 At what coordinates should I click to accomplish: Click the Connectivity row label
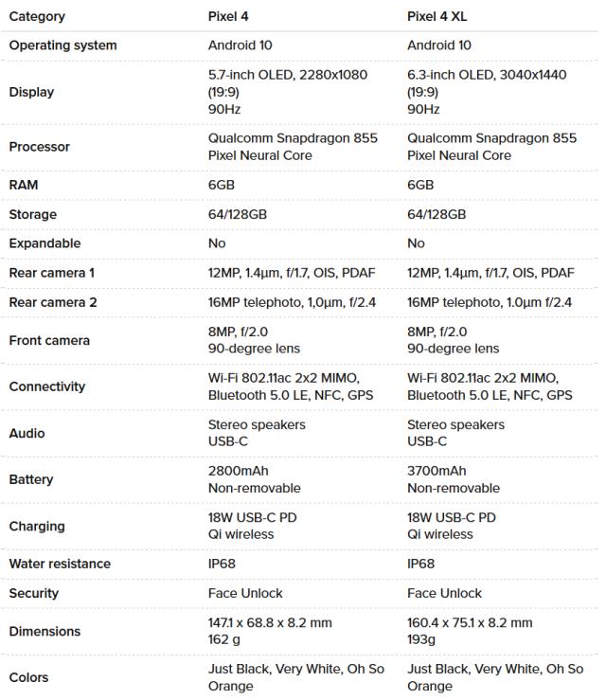(46, 386)
